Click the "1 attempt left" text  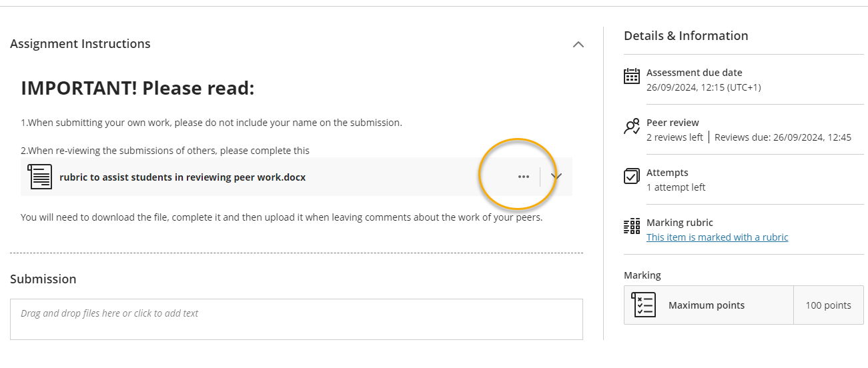pos(676,187)
